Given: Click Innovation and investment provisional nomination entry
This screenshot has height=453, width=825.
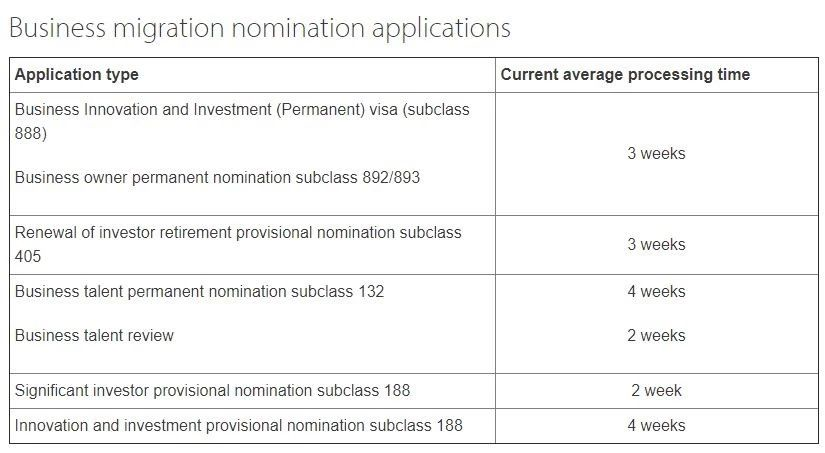Looking at the screenshot, I should pyautogui.click(x=238, y=426).
